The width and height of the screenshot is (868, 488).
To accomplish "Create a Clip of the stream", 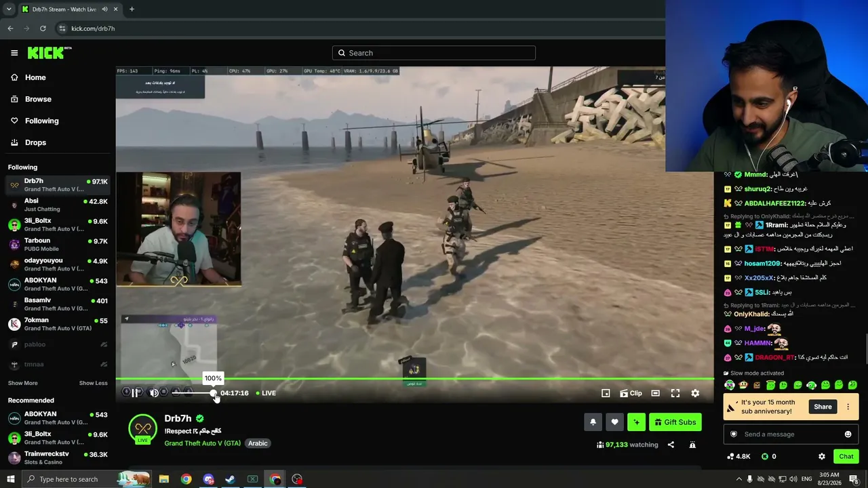I will (631, 393).
